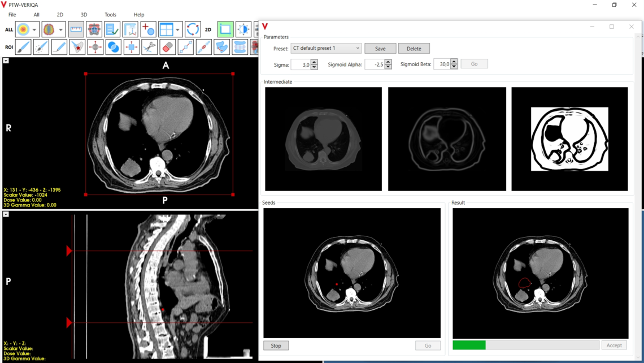This screenshot has width=644, height=363.
Task: Open the Tools menu
Action: tap(110, 15)
